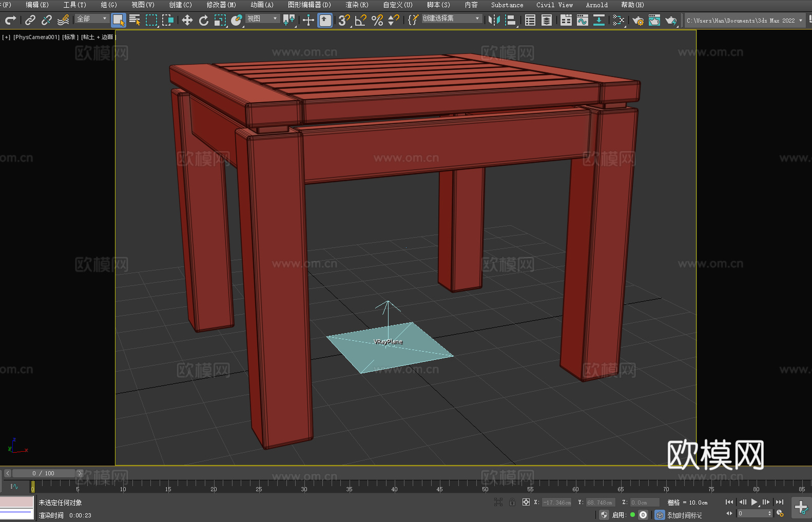Go to previous frame

tap(742, 502)
